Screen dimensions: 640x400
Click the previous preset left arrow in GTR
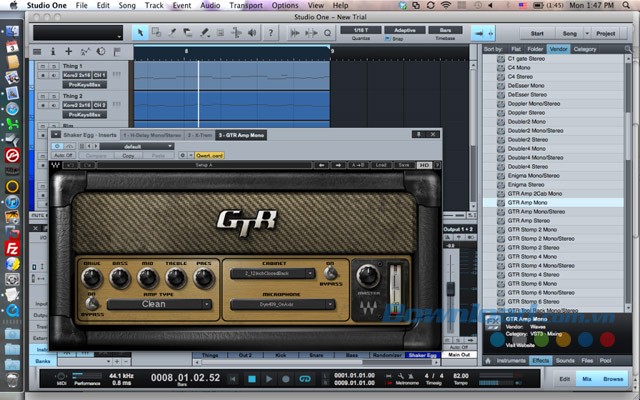[x=322, y=165]
